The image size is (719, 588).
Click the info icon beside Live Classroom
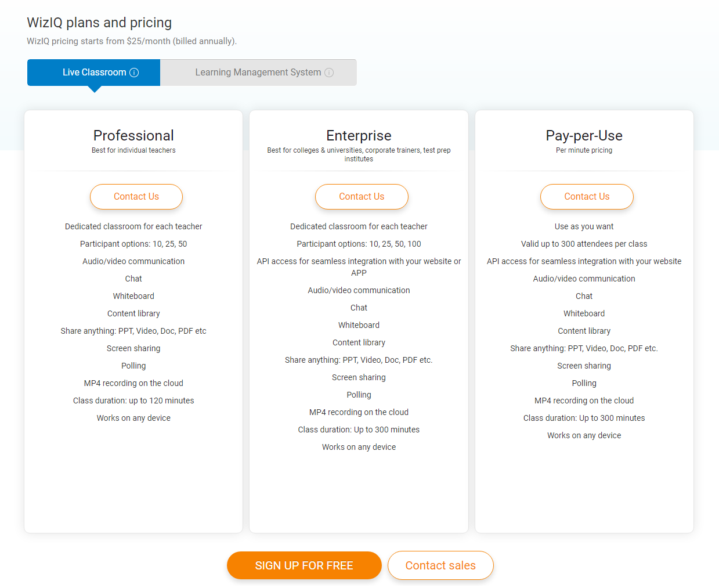coord(134,73)
